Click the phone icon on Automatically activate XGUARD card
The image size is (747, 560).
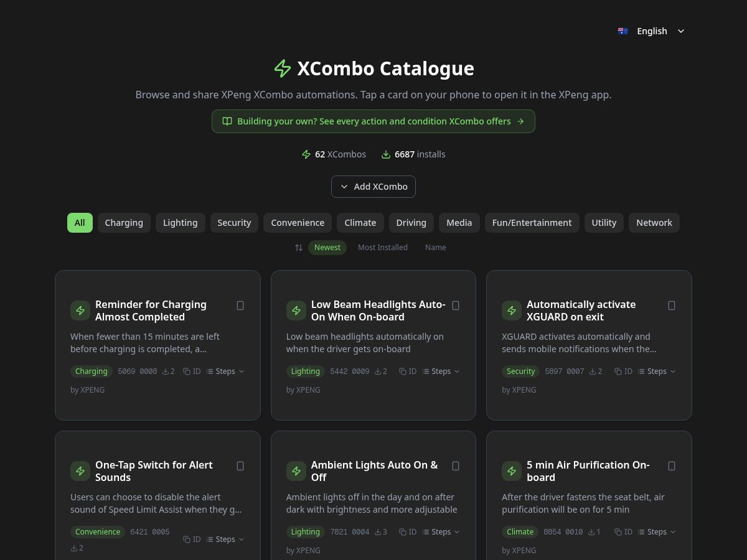pos(672,306)
